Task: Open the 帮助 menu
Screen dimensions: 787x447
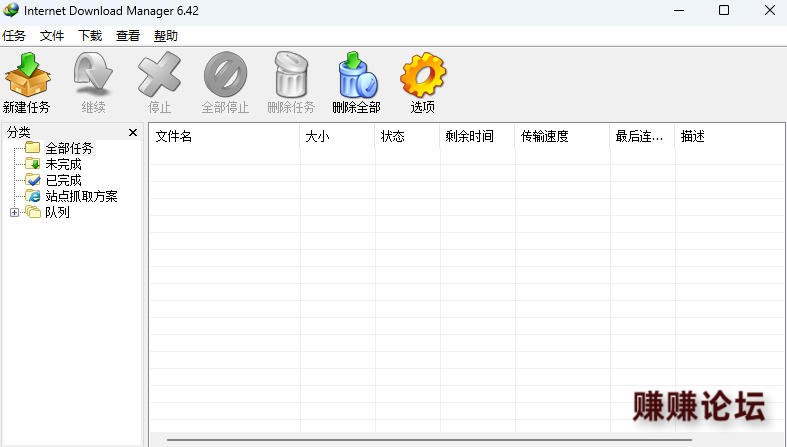Action: (x=166, y=36)
